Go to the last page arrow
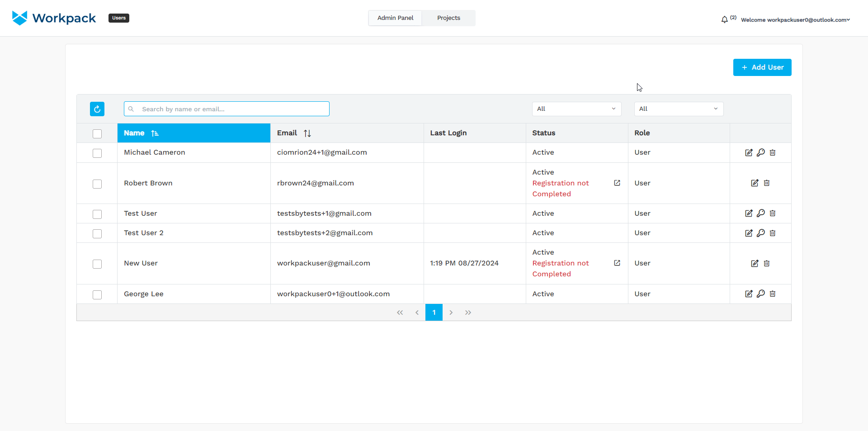Viewport: 868px width, 431px height. pyautogui.click(x=468, y=313)
